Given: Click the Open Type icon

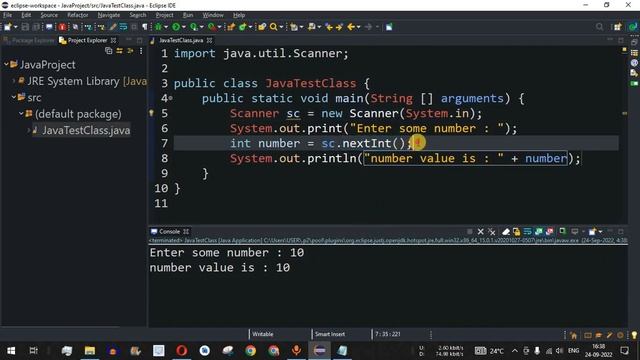Looking at the screenshot, I should [262, 27].
